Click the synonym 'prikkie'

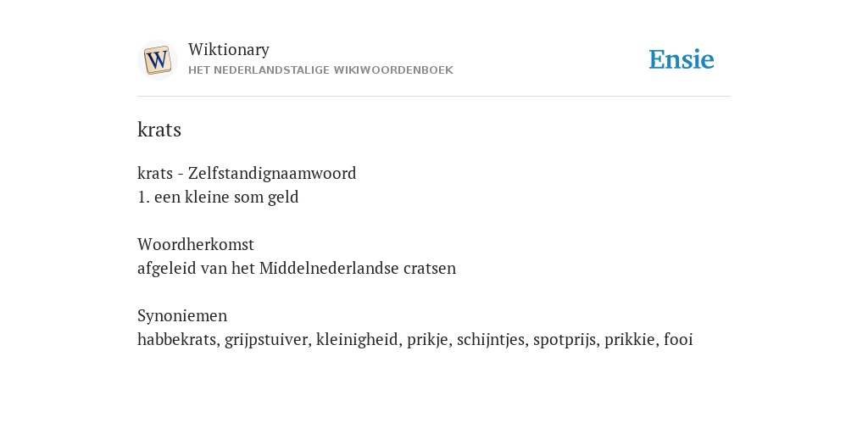click(x=630, y=339)
